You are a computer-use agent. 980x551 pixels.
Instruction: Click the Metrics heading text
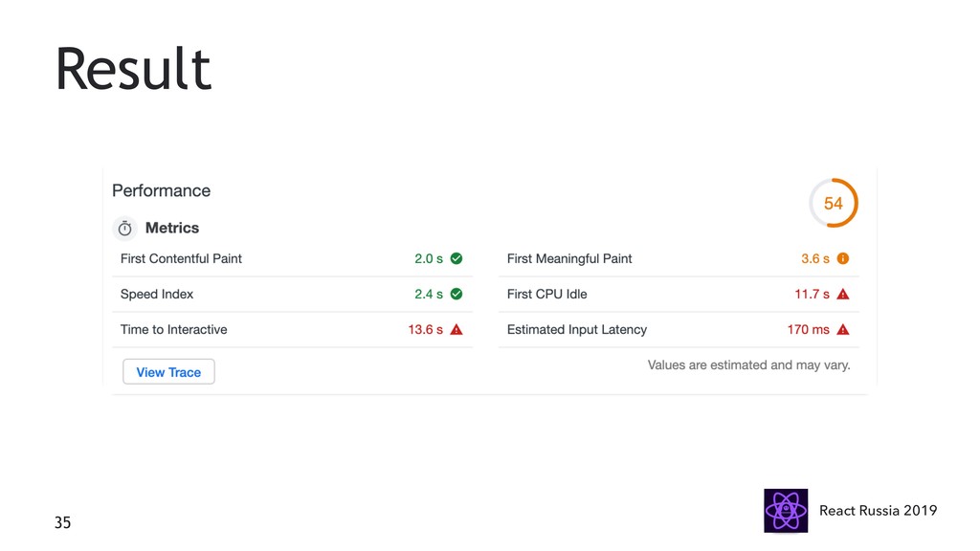[172, 228]
